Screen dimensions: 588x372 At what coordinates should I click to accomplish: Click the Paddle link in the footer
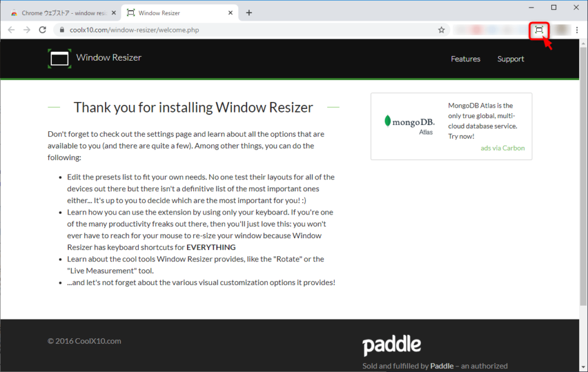[442, 365]
